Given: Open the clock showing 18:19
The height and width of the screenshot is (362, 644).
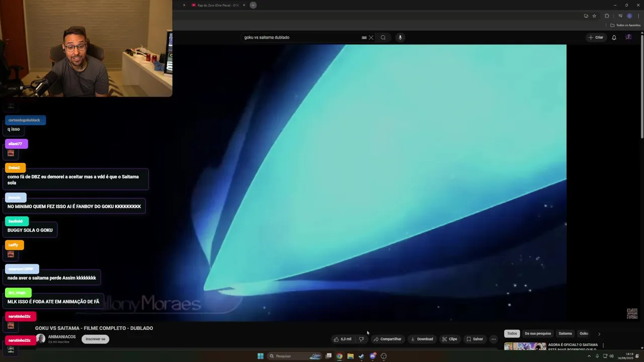Looking at the screenshot, I should point(626,356).
